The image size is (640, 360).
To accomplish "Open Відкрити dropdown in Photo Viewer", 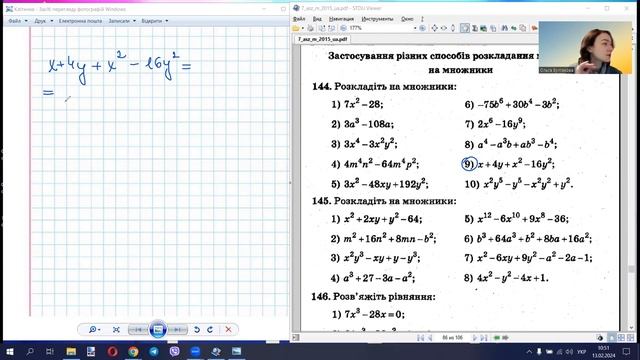I will click(x=155, y=21).
